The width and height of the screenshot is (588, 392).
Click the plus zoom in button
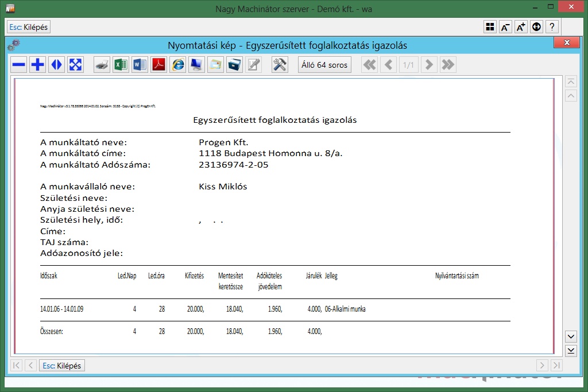38,65
